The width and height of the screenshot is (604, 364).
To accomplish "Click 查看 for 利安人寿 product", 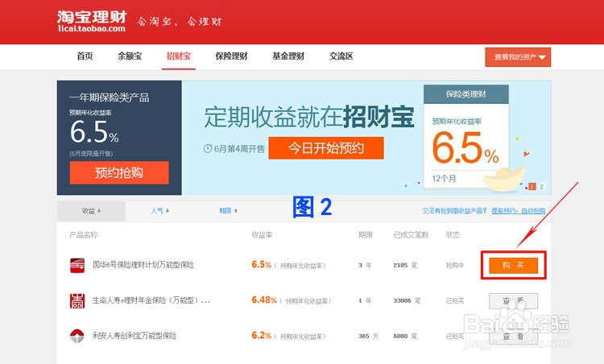I will (x=513, y=337).
